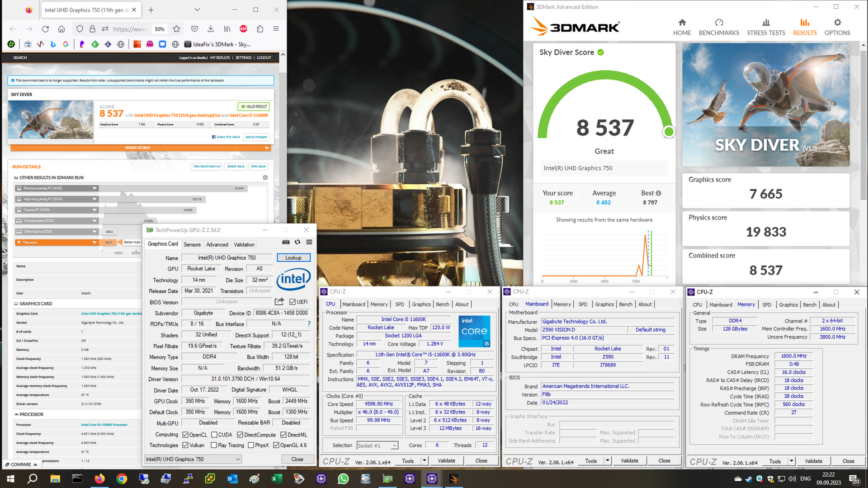
Task: Switch to GPU-Z Sensors tab
Action: pyautogui.click(x=192, y=244)
